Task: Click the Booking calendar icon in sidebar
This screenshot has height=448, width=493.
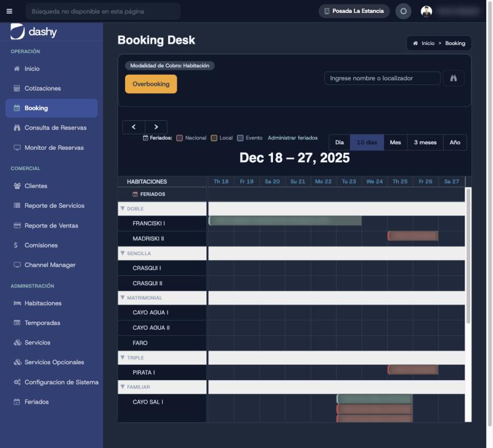Action: (x=17, y=108)
